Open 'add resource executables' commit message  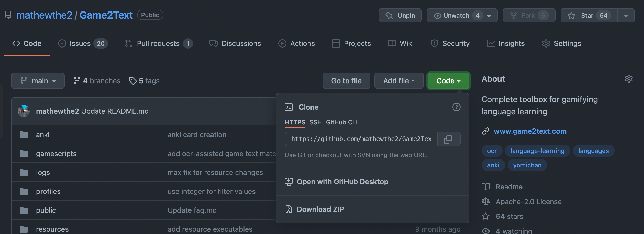[x=210, y=229]
